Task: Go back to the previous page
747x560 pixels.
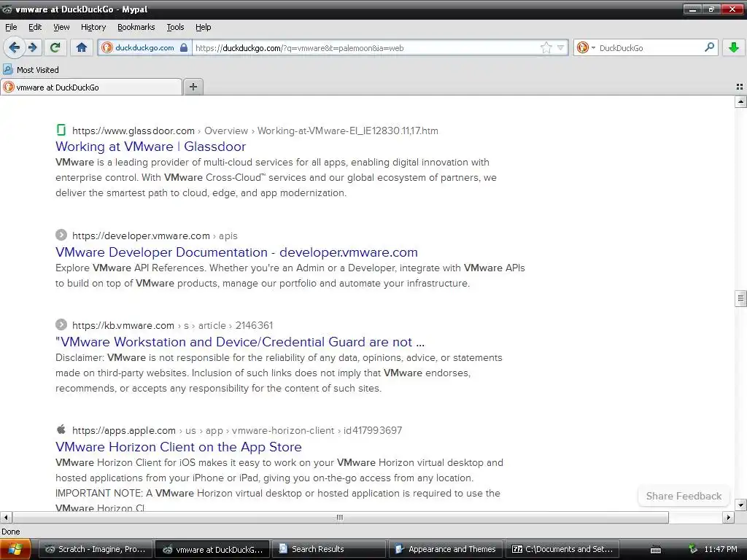Action: point(14,47)
